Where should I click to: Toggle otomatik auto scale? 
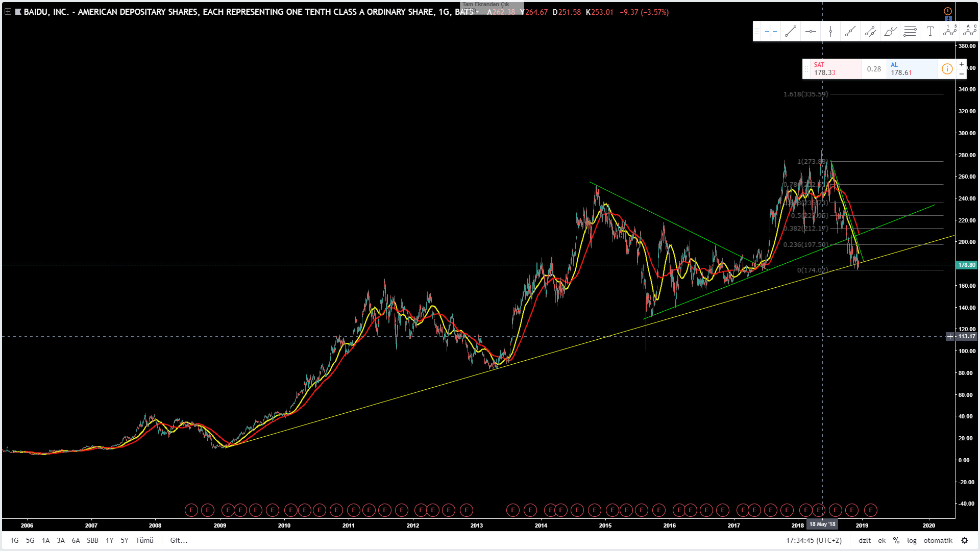point(938,540)
